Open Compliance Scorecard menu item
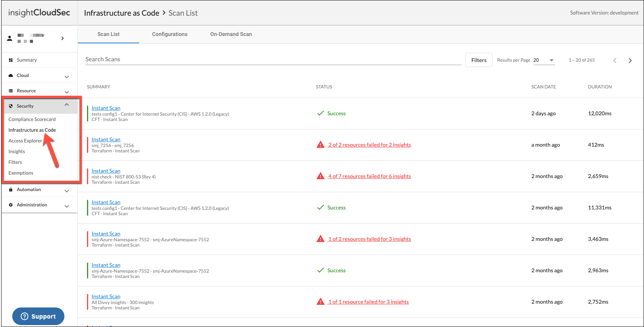This screenshot has height=327, width=644. (x=32, y=119)
